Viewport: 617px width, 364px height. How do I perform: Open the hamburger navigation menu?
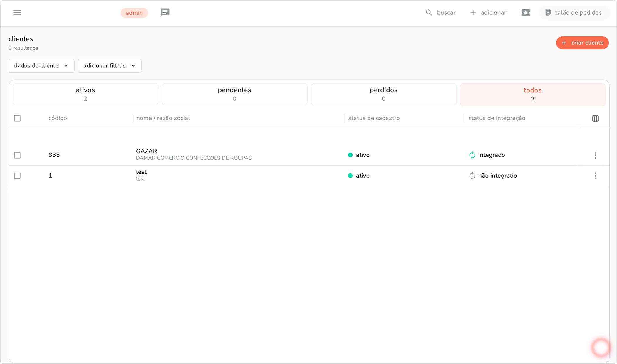(17, 13)
